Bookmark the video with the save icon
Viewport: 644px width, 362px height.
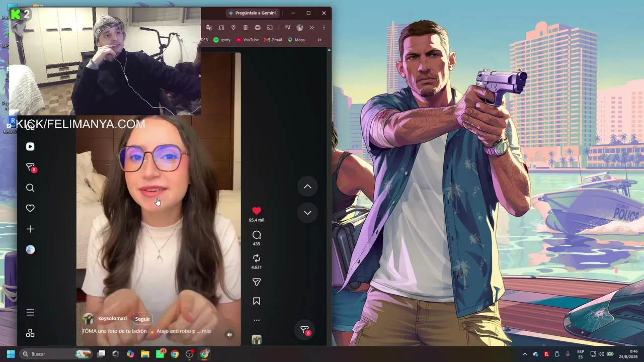(x=257, y=301)
